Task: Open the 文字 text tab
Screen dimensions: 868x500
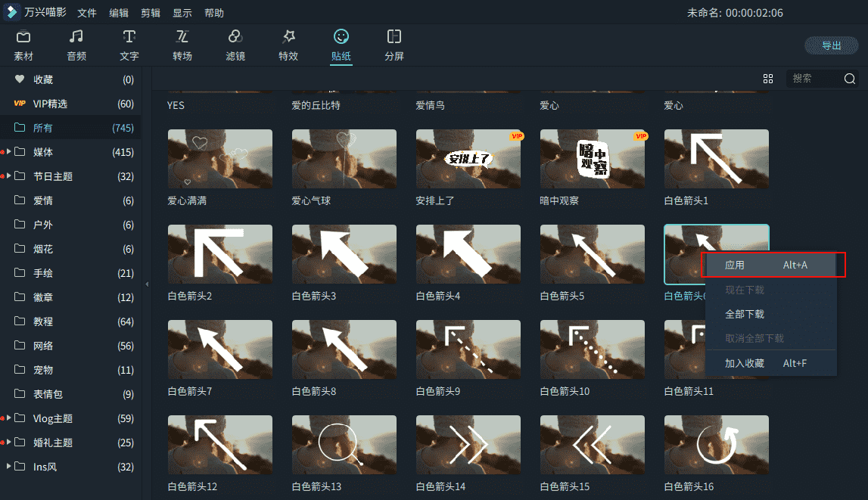Action: (129, 37)
